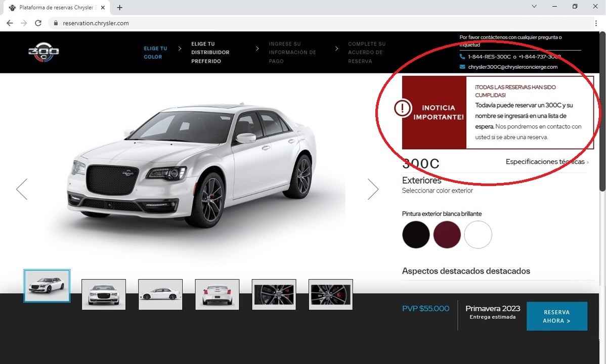Viewport: 606px width, 364px height.
Task: Click the Noticia Importante red banner
Action: 435,112
